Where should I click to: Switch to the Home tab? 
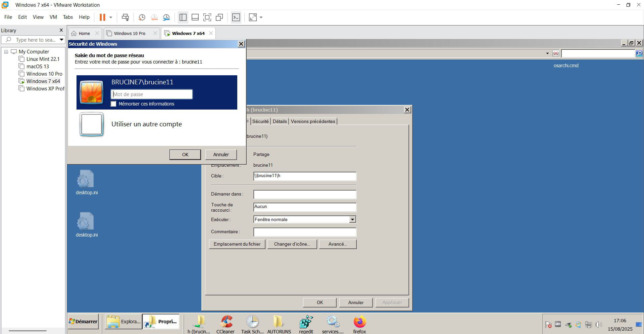click(x=84, y=33)
